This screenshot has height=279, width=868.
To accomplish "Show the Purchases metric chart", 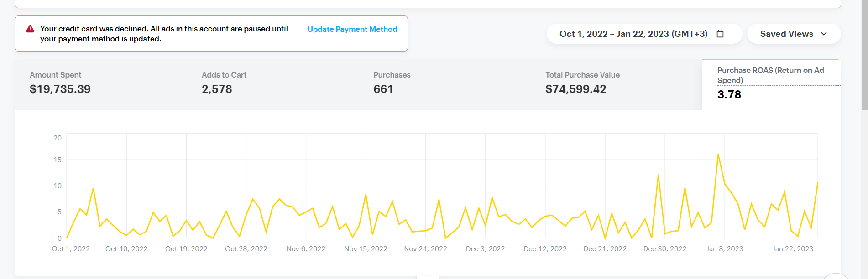I will (392, 75).
